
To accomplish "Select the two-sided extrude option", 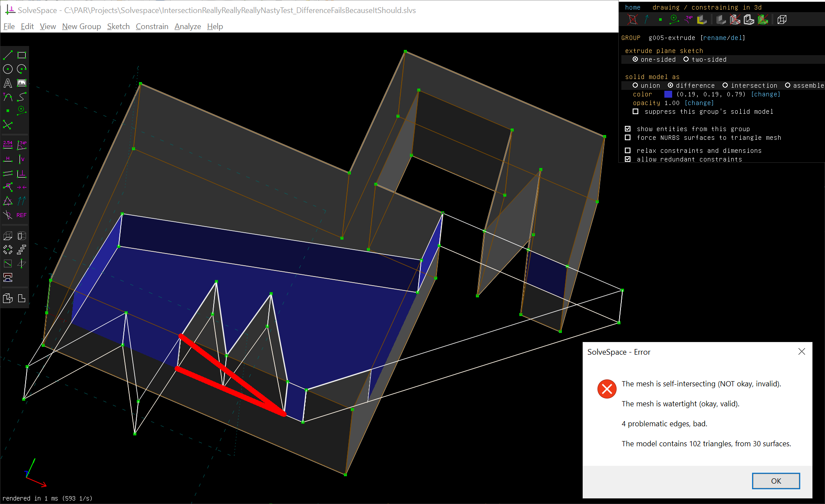I will [x=705, y=59].
